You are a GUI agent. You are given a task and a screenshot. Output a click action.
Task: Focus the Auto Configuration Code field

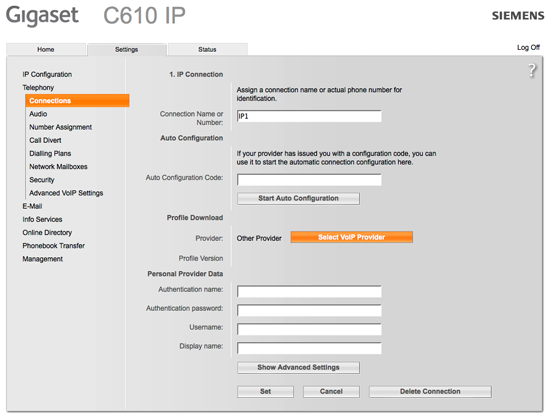309,180
